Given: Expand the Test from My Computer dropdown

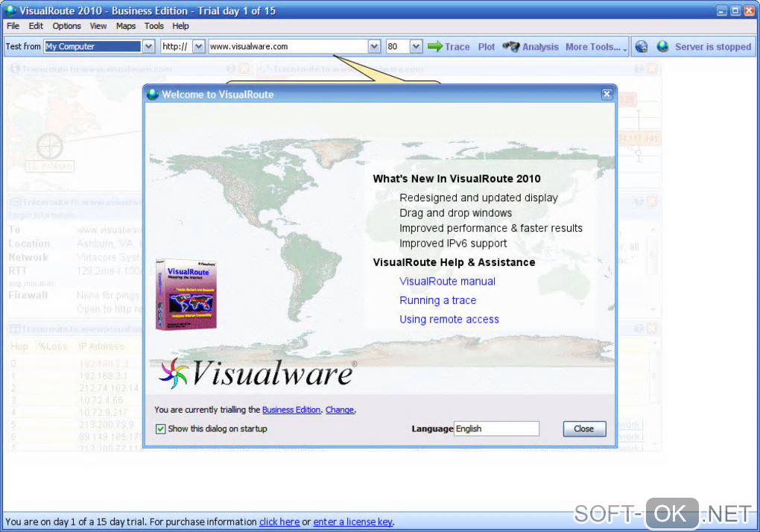Looking at the screenshot, I should point(148,46).
